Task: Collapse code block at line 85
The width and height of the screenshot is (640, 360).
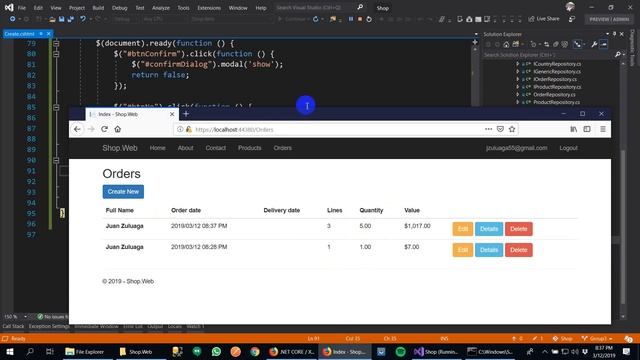Action: tap(56, 107)
